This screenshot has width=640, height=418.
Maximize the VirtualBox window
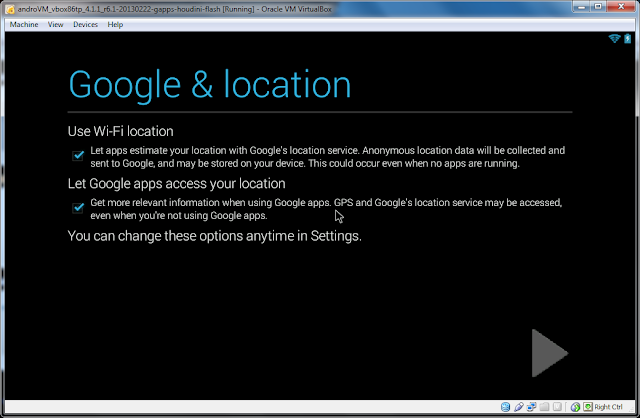[598, 7]
